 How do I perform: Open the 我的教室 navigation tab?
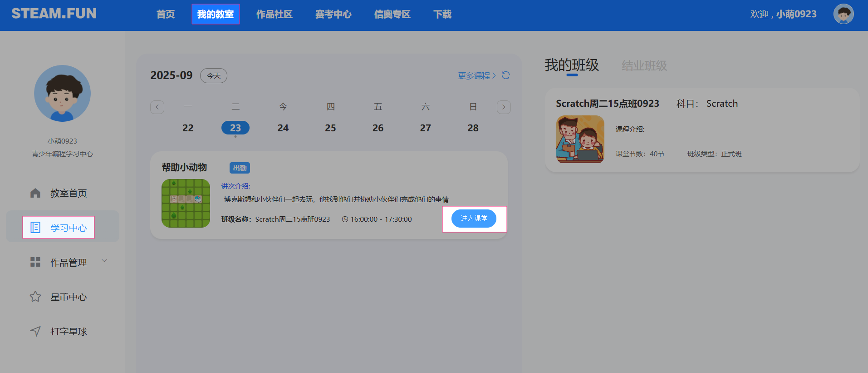click(x=216, y=14)
